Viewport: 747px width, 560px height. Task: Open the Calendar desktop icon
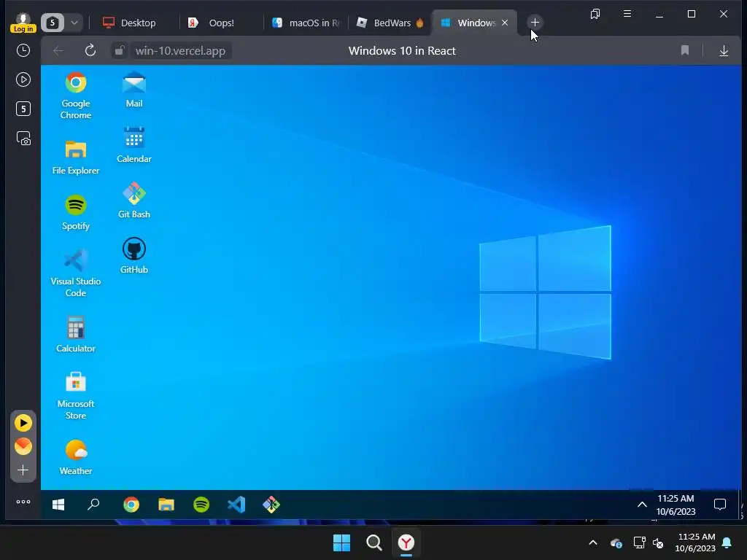(x=134, y=145)
